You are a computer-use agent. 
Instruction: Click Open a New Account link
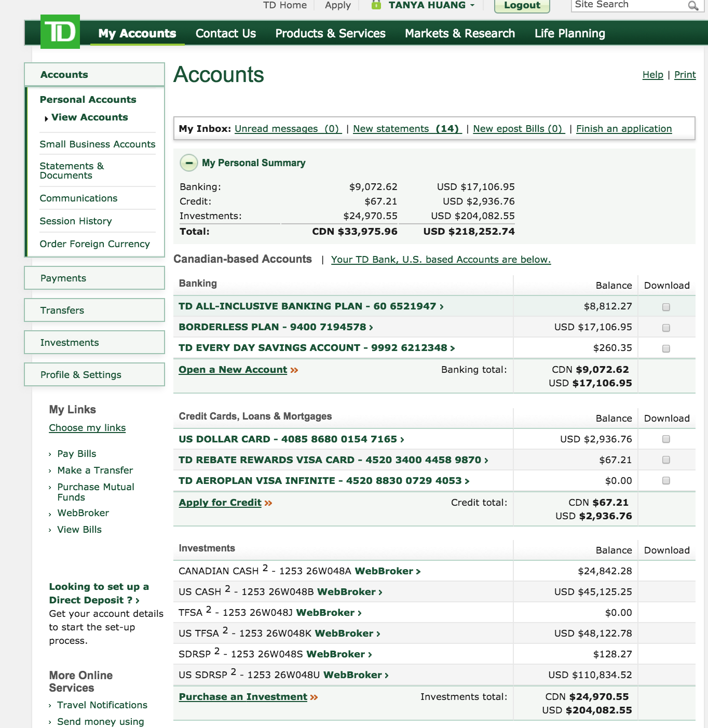click(x=233, y=370)
